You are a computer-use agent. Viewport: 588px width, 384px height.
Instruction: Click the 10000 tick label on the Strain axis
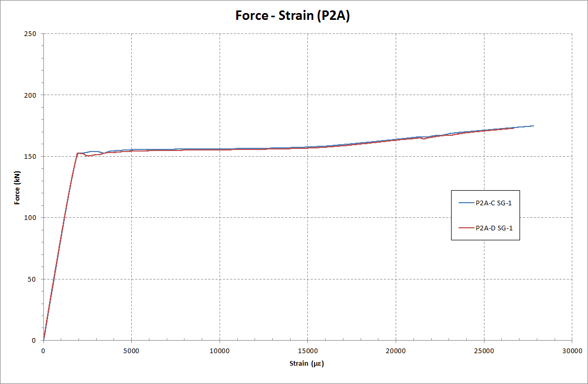220,351
